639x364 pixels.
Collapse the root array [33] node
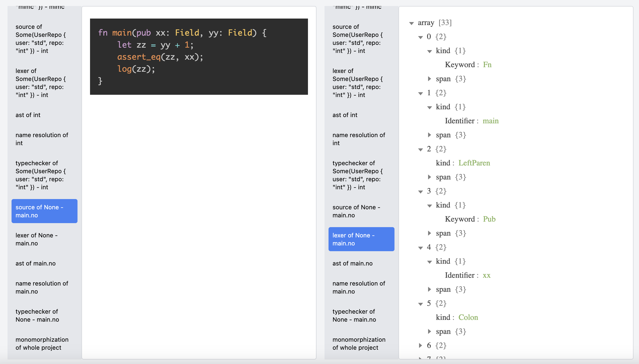pyautogui.click(x=411, y=23)
